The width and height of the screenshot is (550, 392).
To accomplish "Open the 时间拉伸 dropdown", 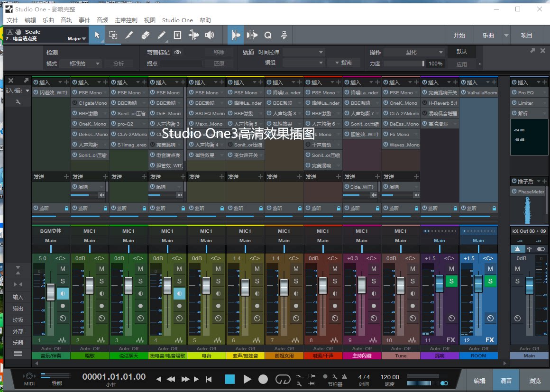I will [x=304, y=52].
